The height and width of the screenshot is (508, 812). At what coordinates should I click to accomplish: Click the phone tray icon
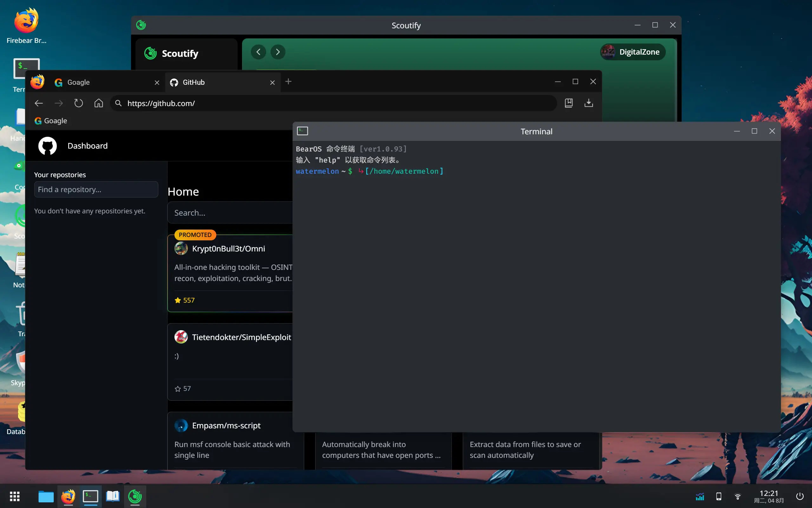pyautogui.click(x=719, y=497)
